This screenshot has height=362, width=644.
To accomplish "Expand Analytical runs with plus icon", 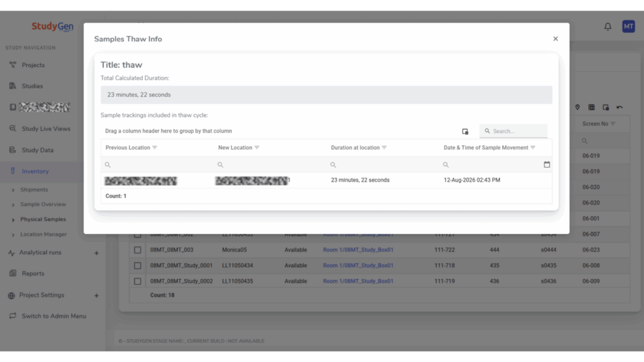I will point(96,253).
